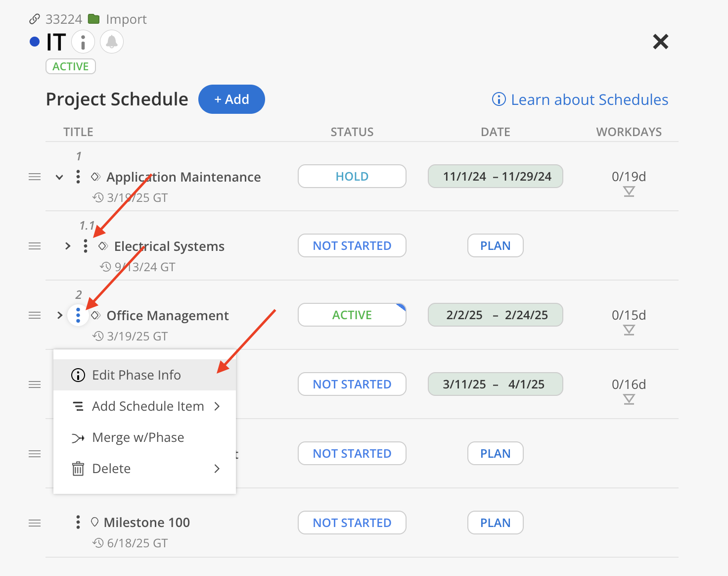Click drag handle for Milestone 100 row
The image size is (728, 576).
tap(35, 523)
